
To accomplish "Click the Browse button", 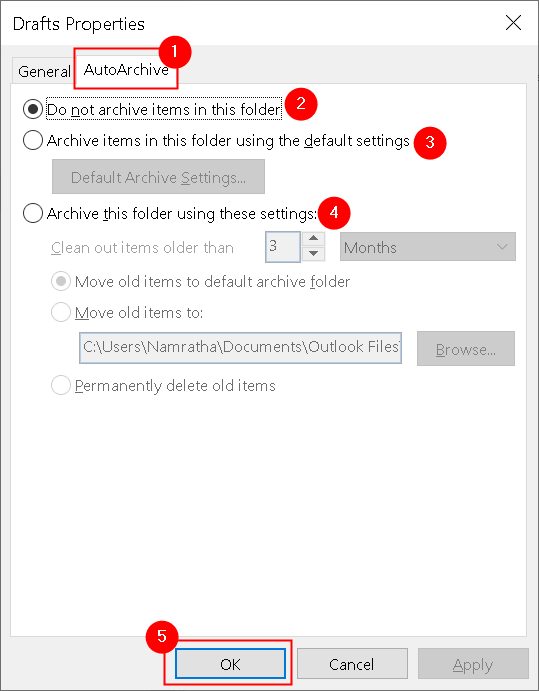I will click(466, 349).
